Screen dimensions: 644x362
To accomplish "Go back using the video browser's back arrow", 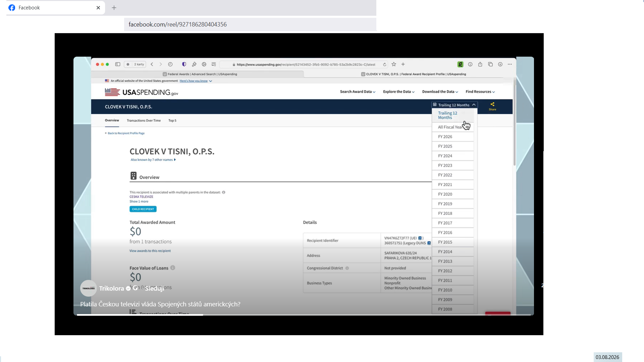I will click(x=152, y=64).
